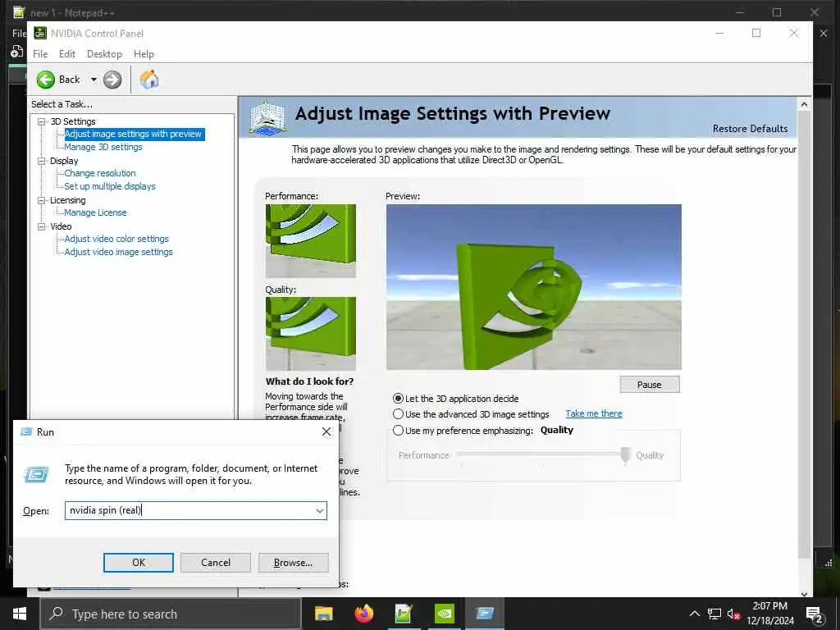
Task: Follow the Take me there link
Action: 594,413
